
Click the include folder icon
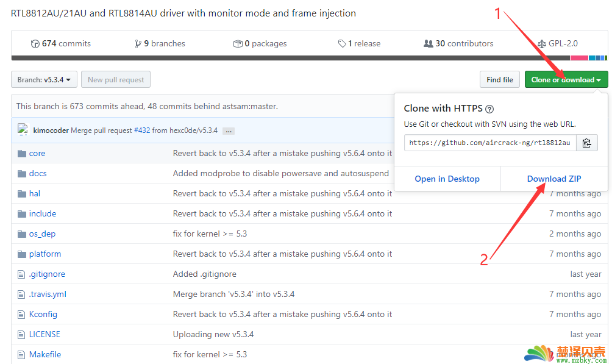click(22, 213)
